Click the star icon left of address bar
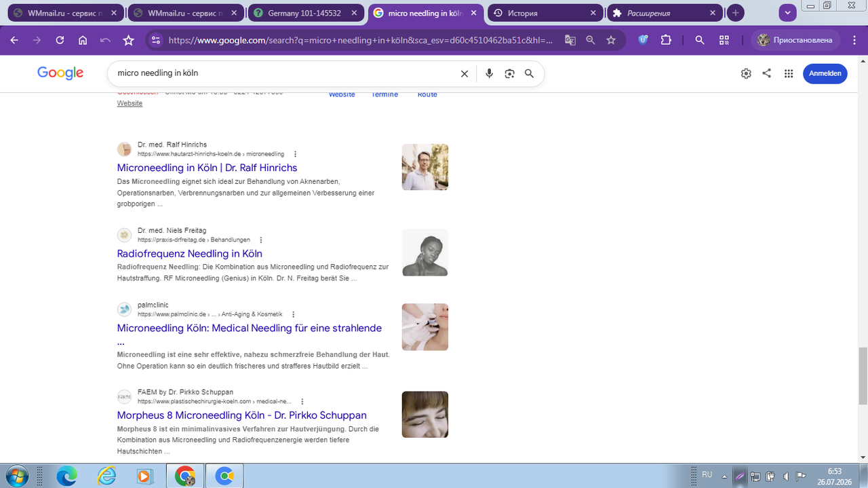The height and width of the screenshot is (488, 868). [x=128, y=40]
